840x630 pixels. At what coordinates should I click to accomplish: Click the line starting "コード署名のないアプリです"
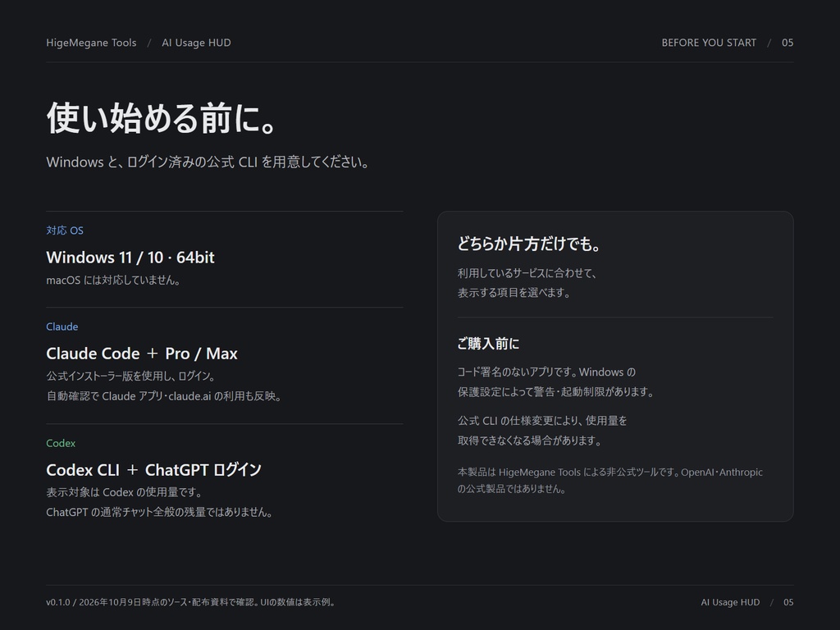[546, 372]
